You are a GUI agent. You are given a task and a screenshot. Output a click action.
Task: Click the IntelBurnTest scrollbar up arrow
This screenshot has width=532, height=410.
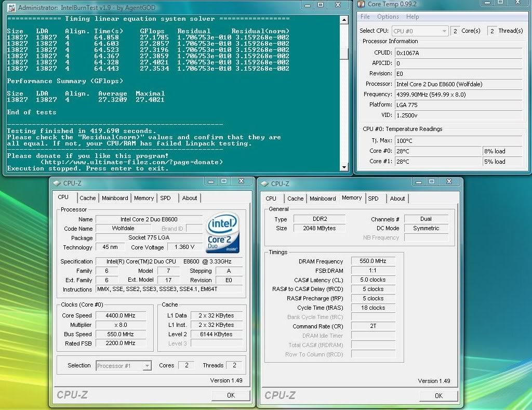[x=344, y=20]
